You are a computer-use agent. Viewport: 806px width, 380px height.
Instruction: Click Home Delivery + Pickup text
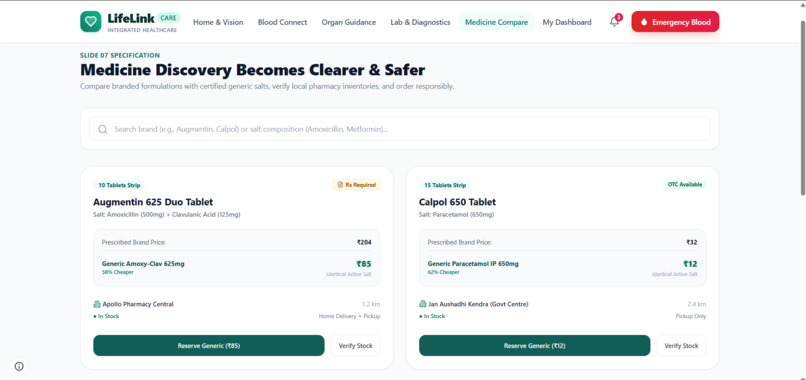pyautogui.click(x=350, y=316)
